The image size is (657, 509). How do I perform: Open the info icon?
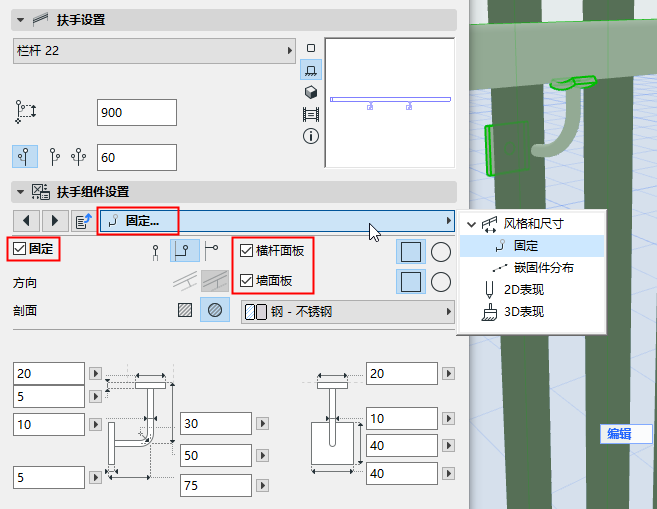pos(311,136)
